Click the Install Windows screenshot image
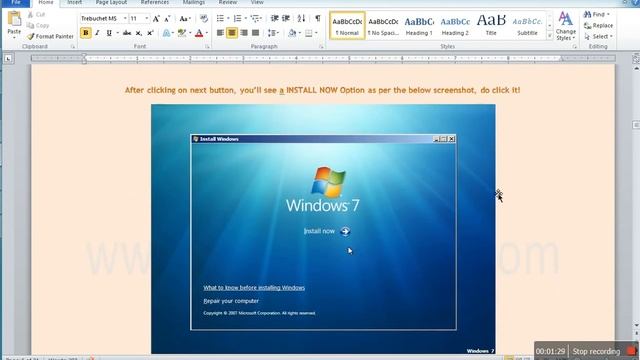This screenshot has height=360, width=640. point(323,229)
